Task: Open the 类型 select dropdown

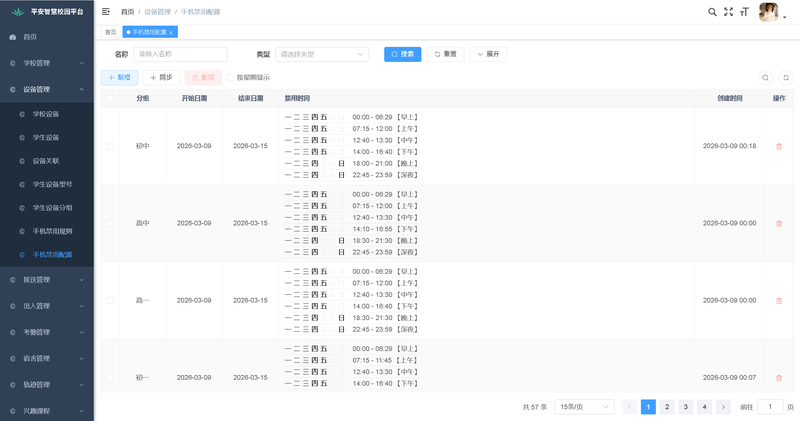Action: pyautogui.click(x=322, y=54)
